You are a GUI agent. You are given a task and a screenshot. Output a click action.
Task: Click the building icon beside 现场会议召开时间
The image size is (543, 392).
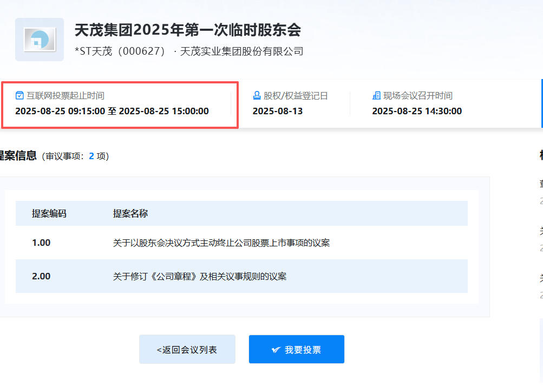point(376,95)
